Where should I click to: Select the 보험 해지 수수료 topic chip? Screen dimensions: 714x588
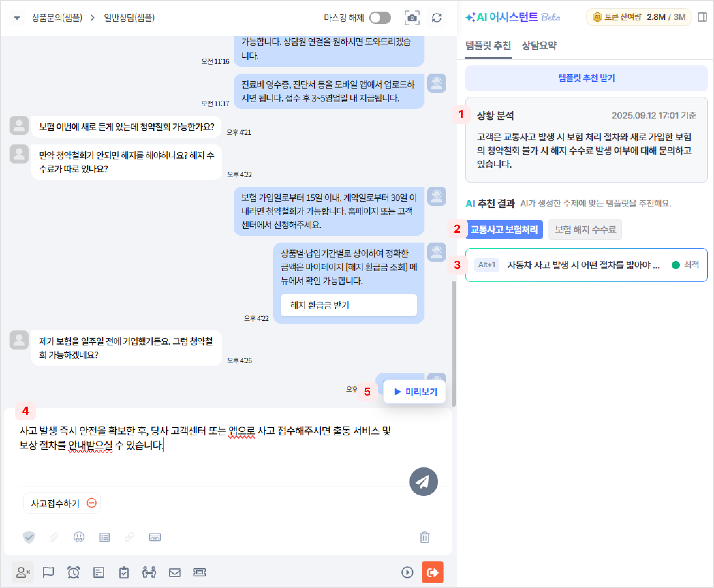(x=585, y=230)
